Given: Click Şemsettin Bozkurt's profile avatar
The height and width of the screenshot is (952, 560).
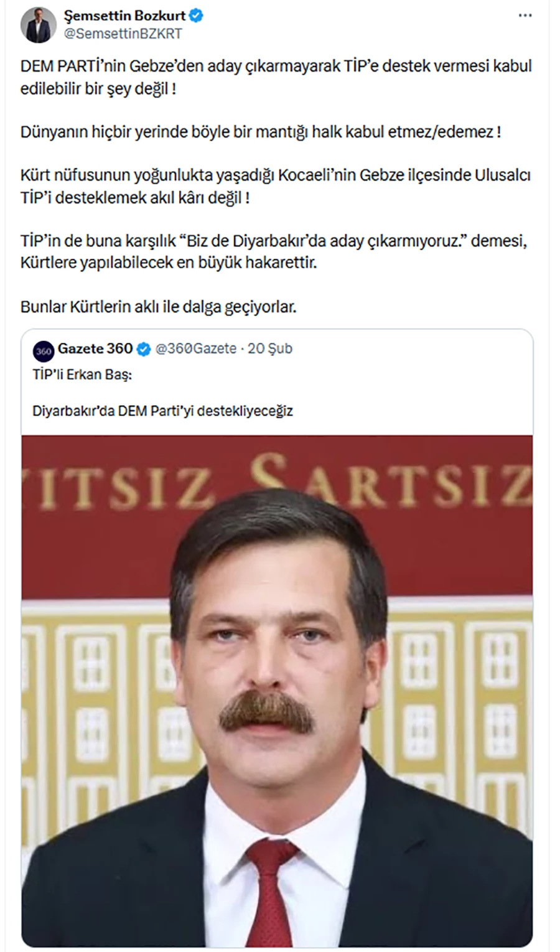Looking at the screenshot, I should click(x=39, y=25).
